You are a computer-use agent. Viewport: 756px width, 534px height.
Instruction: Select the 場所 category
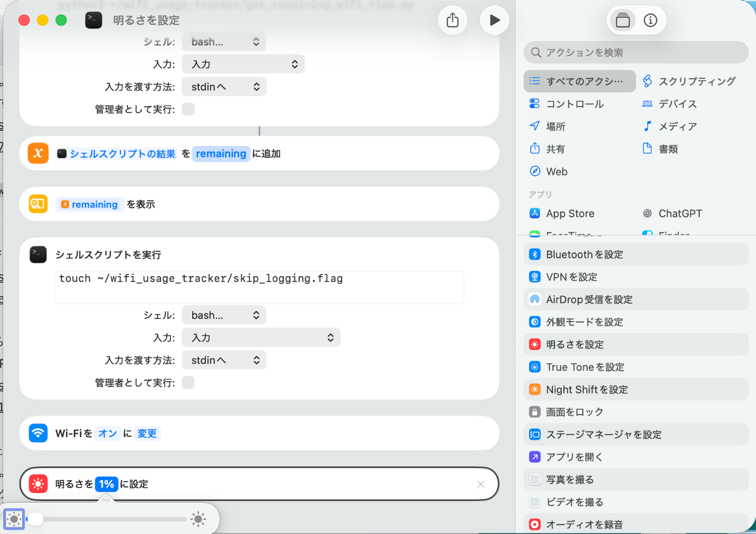pyautogui.click(x=548, y=126)
